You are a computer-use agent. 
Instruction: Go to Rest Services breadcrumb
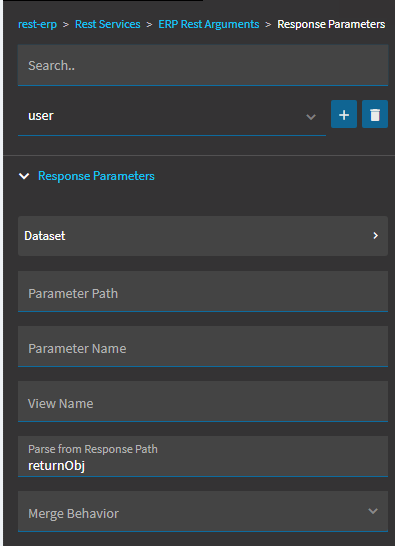tap(108, 24)
